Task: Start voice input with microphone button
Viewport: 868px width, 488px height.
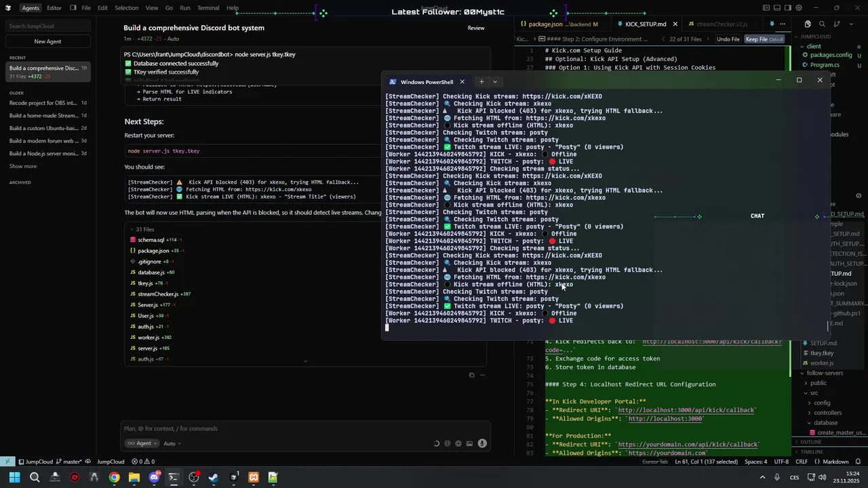Action: click(482, 444)
